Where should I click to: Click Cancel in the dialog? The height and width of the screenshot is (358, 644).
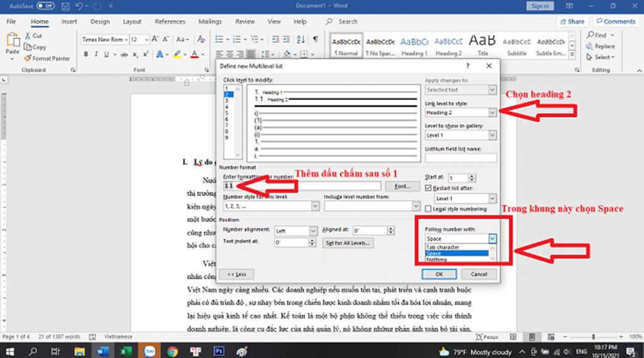pos(479,274)
